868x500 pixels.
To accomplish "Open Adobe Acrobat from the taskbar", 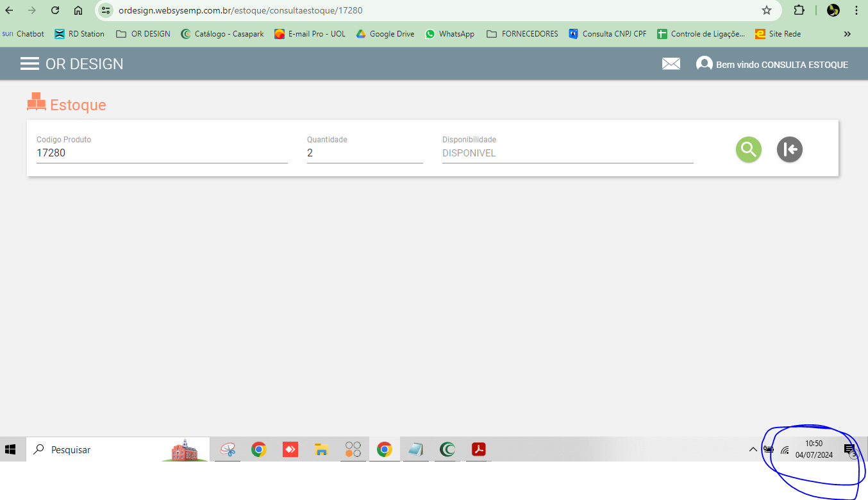I will 478,449.
